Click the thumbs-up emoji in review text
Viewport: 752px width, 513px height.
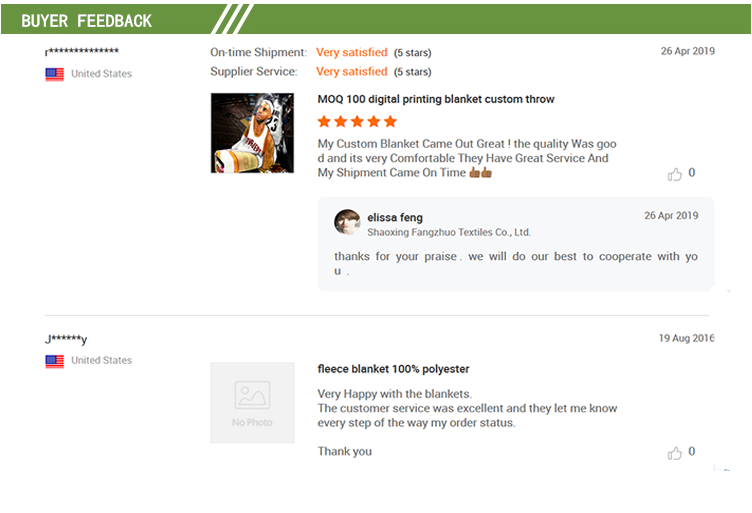[x=481, y=172]
